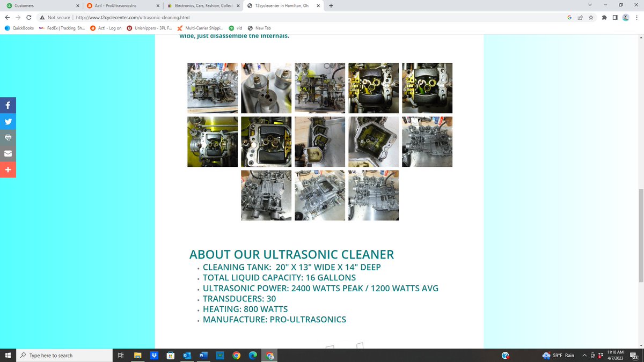Open QuickBooks bookmark
This screenshot has width=644, height=362.
(20, 28)
